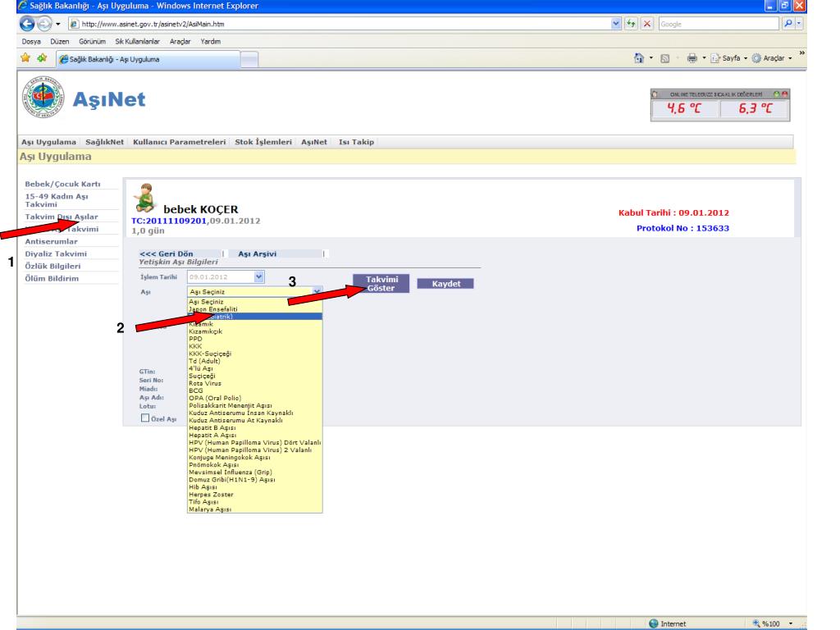
Task: Open Diyaliz Takvimi sidebar link
Action: coord(56,253)
